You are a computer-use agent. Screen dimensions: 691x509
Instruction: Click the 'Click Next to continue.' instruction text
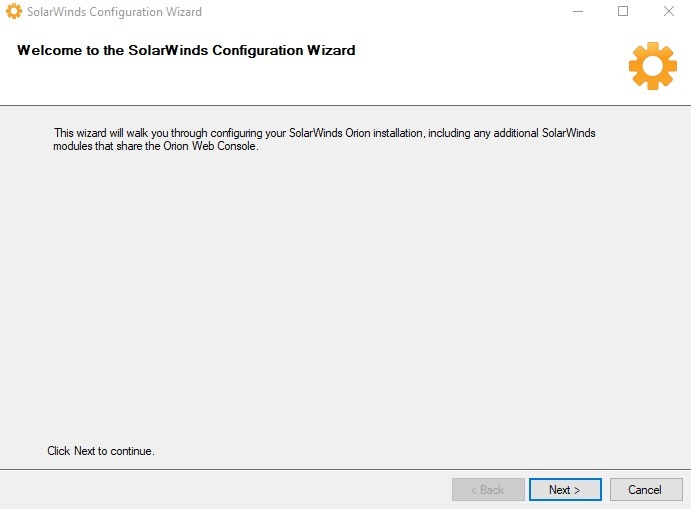pos(101,451)
